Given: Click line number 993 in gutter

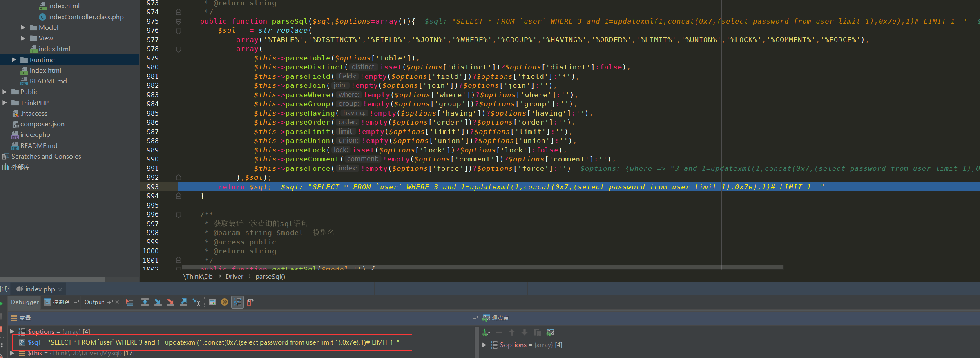Looking at the screenshot, I should (x=152, y=187).
